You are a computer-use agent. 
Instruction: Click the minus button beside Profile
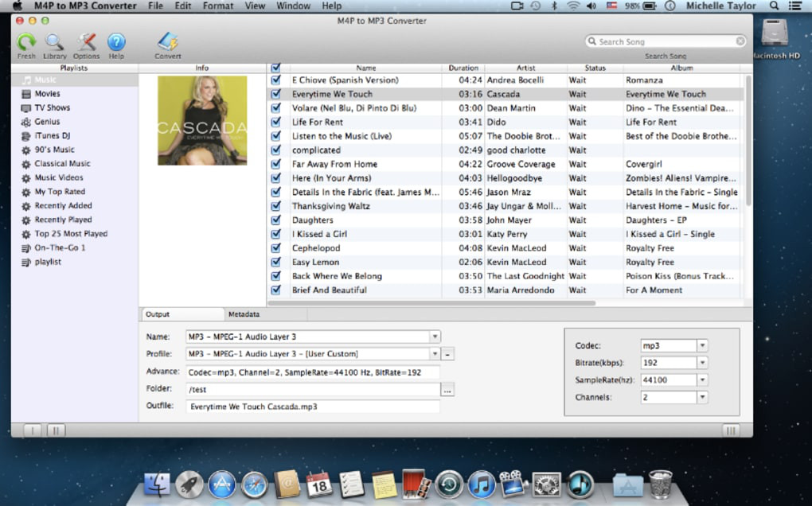tap(448, 354)
